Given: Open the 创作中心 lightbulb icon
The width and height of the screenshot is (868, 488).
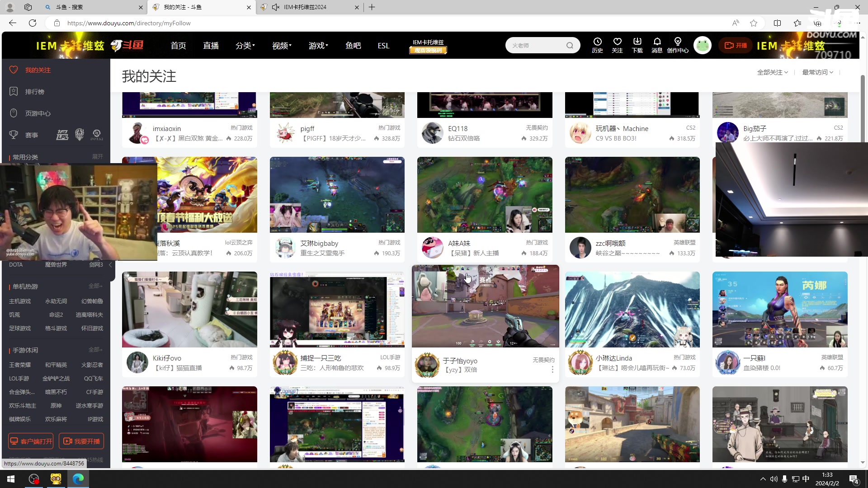Looking at the screenshot, I should (677, 45).
